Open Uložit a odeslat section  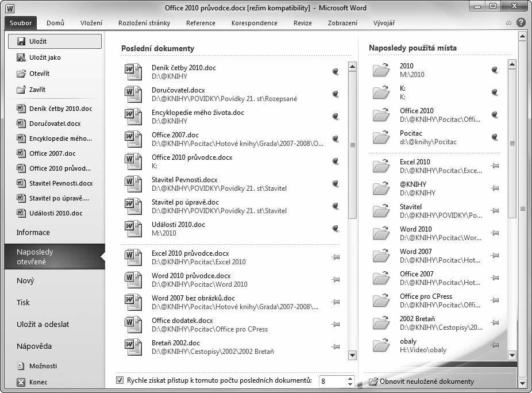pos(55,324)
